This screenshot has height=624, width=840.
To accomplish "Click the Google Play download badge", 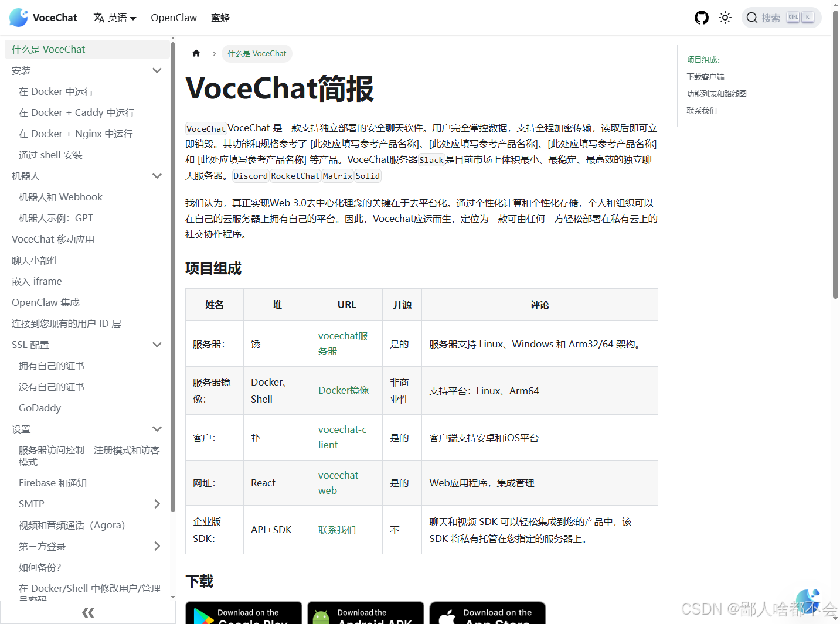I will click(x=244, y=613).
